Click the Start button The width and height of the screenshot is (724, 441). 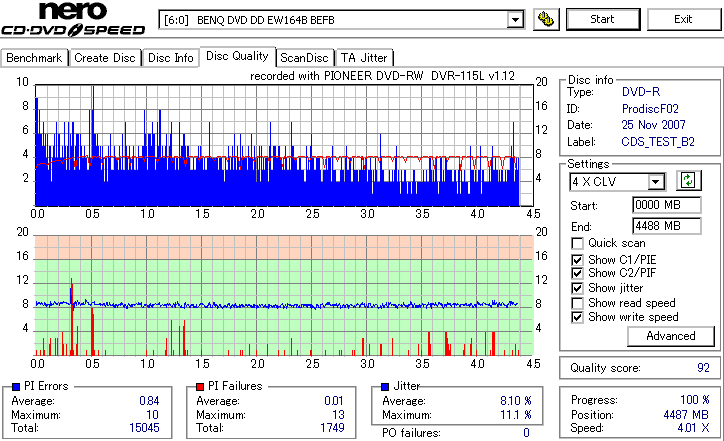[603, 19]
